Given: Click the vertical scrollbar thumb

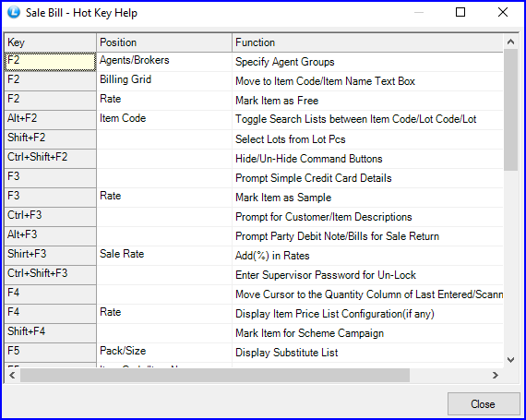Looking at the screenshot, I should 510,110.
